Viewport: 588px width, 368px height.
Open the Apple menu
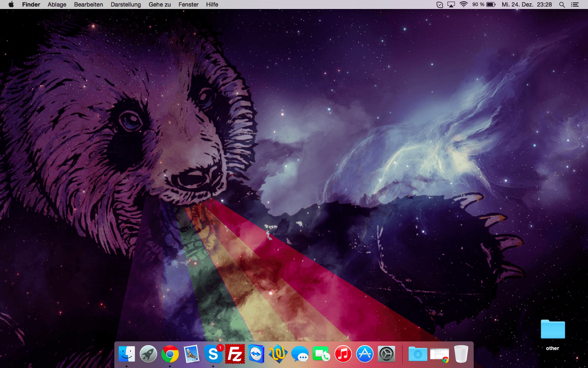point(11,4)
